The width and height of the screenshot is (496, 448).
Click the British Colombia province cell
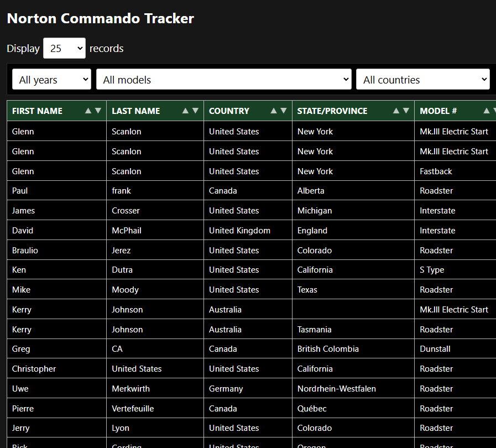point(353,349)
